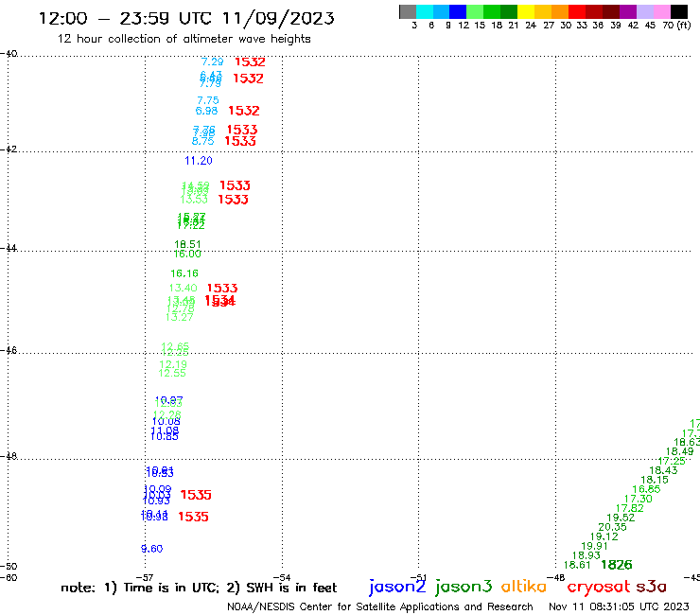Click the lavender legend swatch

coord(644,11)
